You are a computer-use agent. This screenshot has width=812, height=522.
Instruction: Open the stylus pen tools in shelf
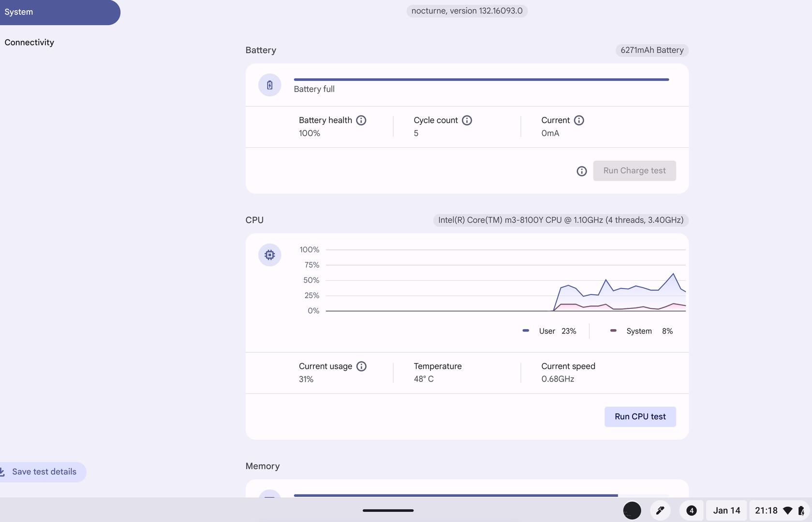[x=660, y=510]
